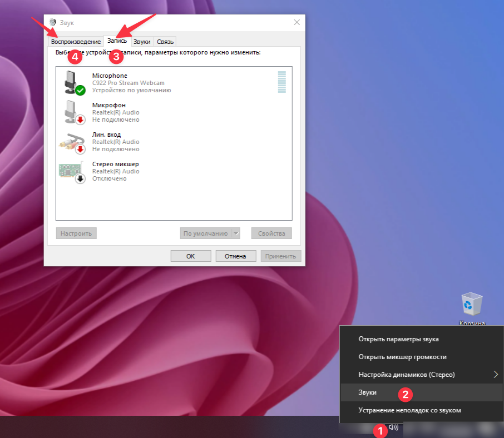Choose Открыть параметры звука in the context menu
Screen dimensions: 504x438
point(422,339)
